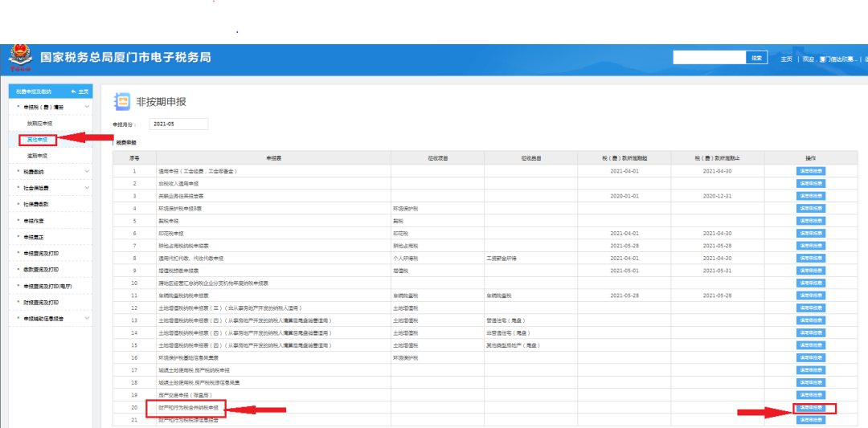The width and height of the screenshot is (868, 428).
Task: Select 其他申报 in the sidebar
Action: (38, 140)
